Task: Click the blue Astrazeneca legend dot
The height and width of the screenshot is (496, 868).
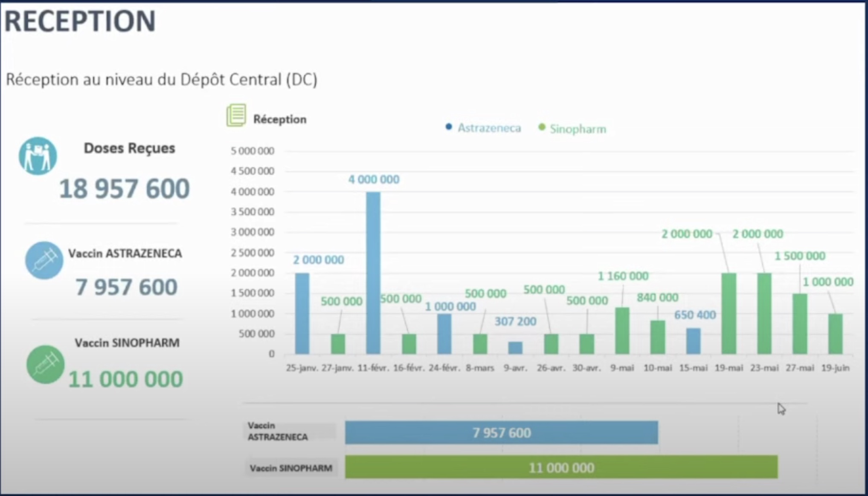Action: point(448,127)
